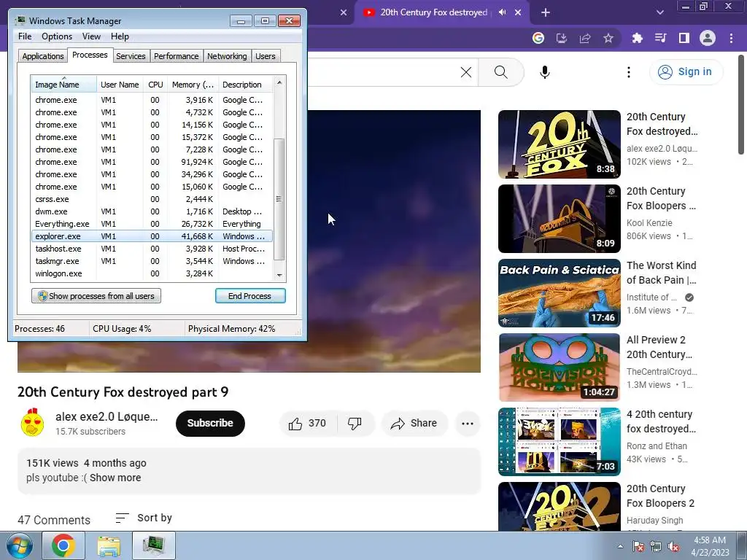The height and width of the screenshot is (560, 747).
Task: Open more actions ellipsis beside Share
Action: [x=468, y=424]
